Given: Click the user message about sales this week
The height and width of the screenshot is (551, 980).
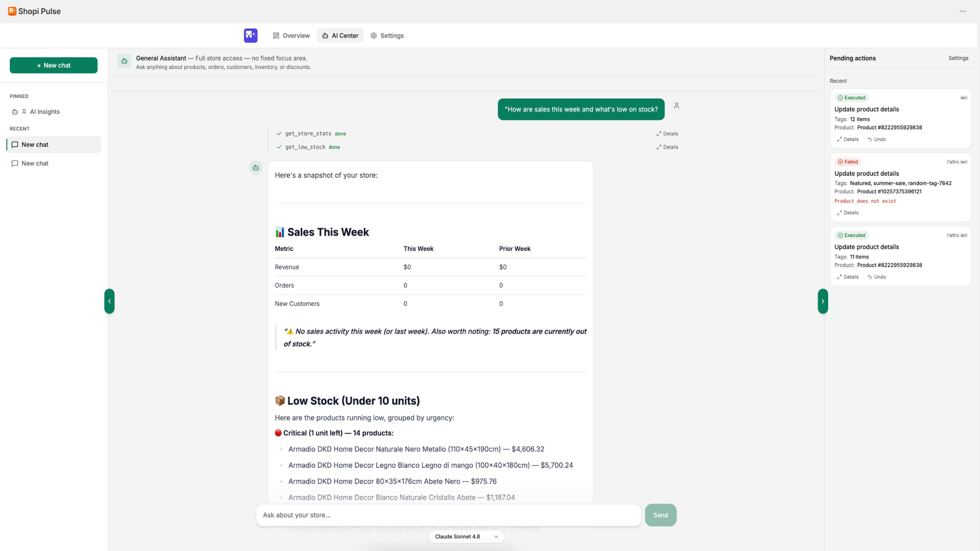Looking at the screenshot, I should [581, 110].
